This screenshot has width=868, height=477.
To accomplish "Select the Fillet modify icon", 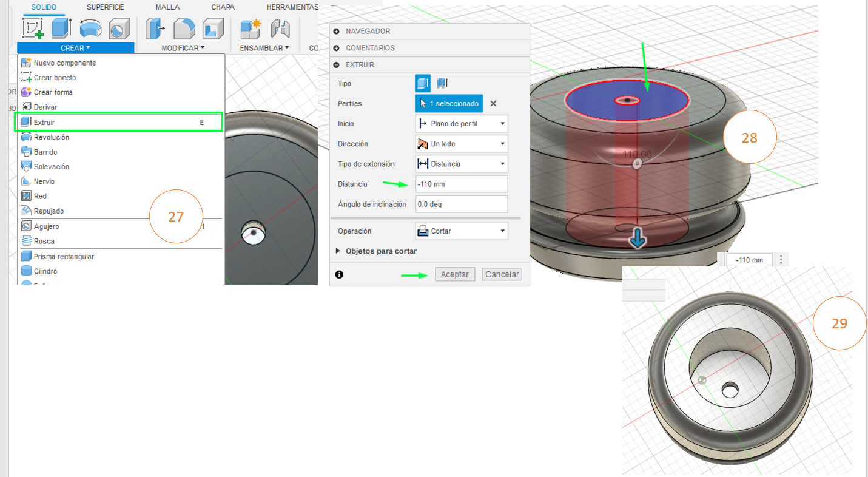I will click(184, 29).
